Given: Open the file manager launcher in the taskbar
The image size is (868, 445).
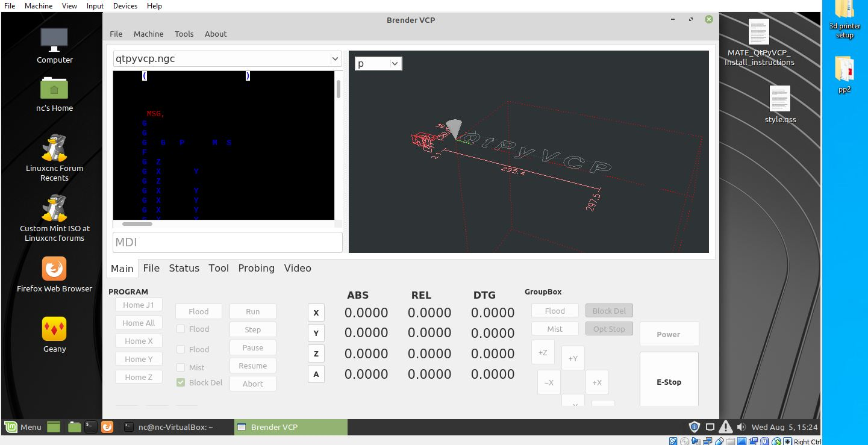Looking at the screenshot, I should pyautogui.click(x=74, y=427).
